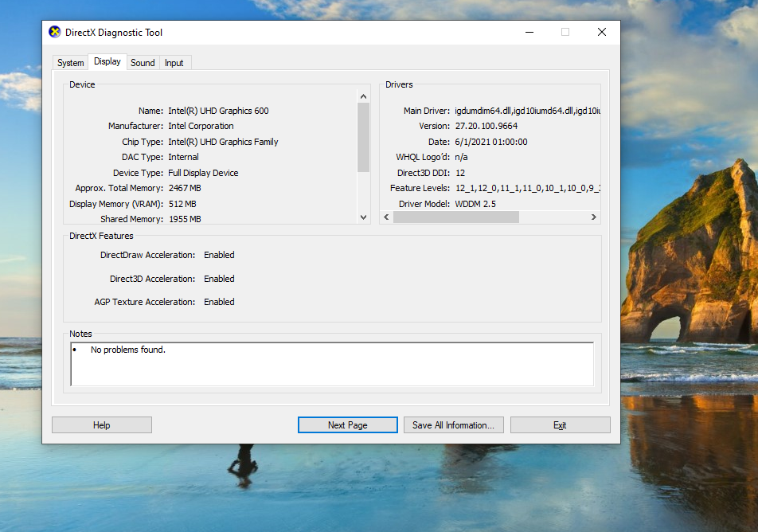Image resolution: width=758 pixels, height=532 pixels.
Task: Select the Display tab
Action: (x=107, y=61)
